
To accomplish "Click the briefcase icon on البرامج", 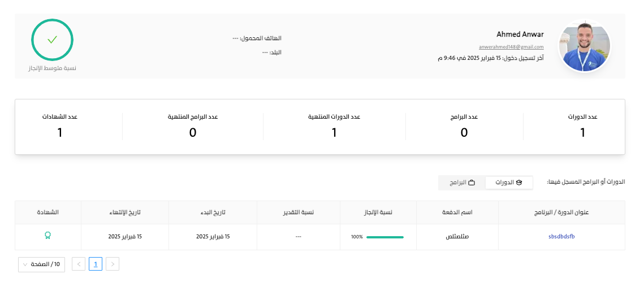I will (x=472, y=182).
